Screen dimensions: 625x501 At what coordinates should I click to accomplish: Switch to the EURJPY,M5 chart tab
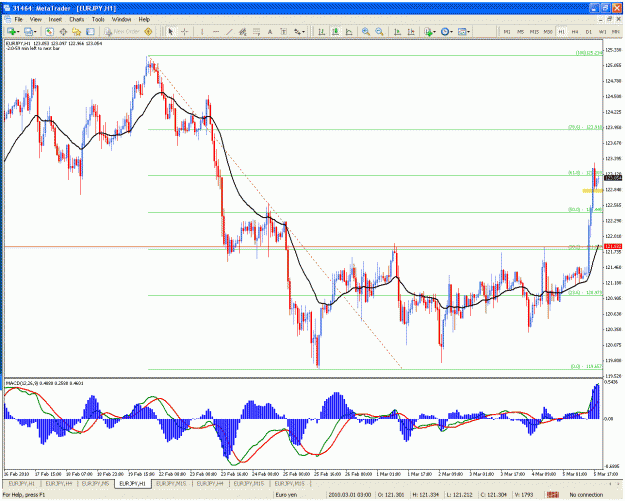(96, 483)
